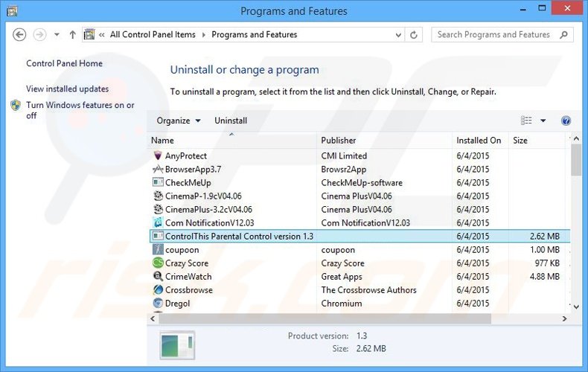Open the recent locations dropdown arrow
Screen dimensions: 588x372
57,35
